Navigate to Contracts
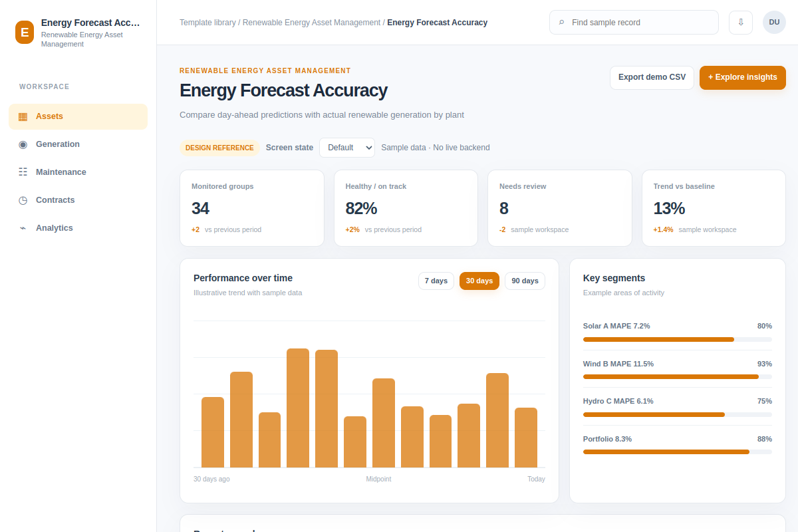This screenshot has height=532, width=798. point(78,200)
